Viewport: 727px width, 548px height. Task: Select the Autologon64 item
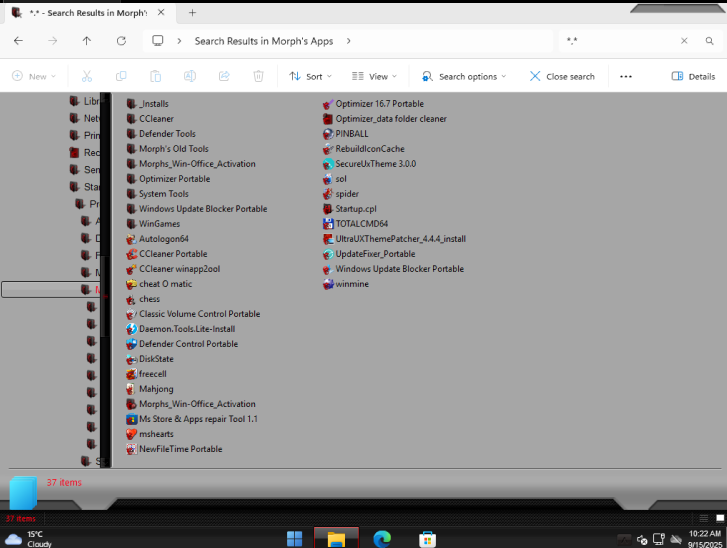pyautogui.click(x=158, y=239)
